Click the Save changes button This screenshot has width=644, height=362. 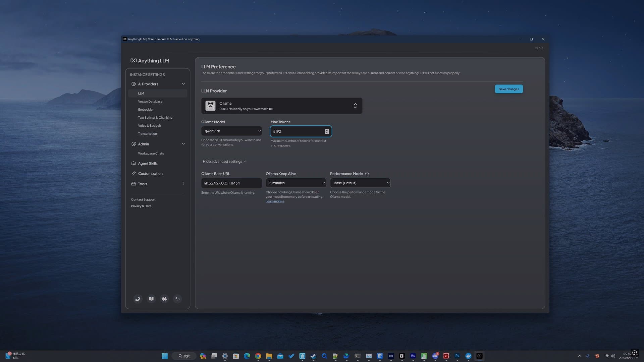click(x=508, y=89)
